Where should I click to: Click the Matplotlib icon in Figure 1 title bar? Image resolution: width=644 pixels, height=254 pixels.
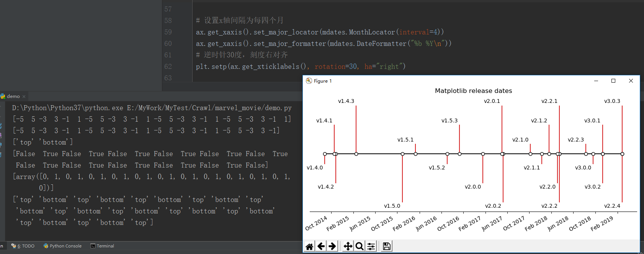coord(309,81)
